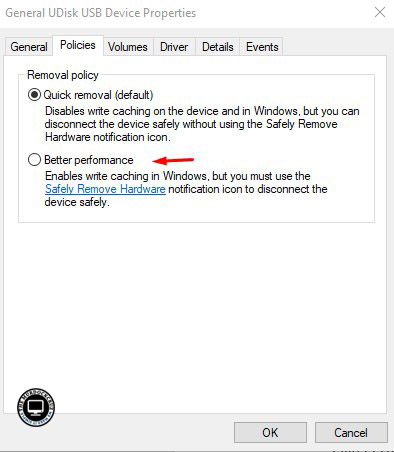
Task: Click the Removal policy group label
Action: coord(63,75)
